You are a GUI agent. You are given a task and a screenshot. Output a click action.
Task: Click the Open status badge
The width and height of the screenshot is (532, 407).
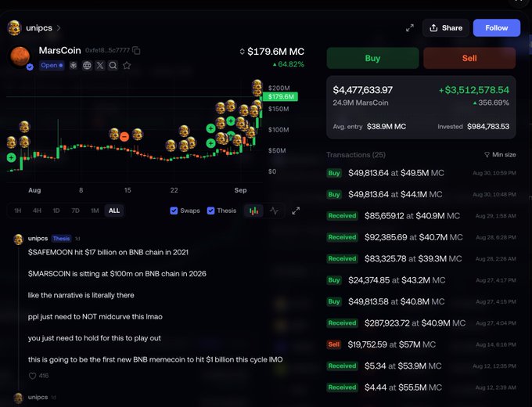(x=52, y=65)
